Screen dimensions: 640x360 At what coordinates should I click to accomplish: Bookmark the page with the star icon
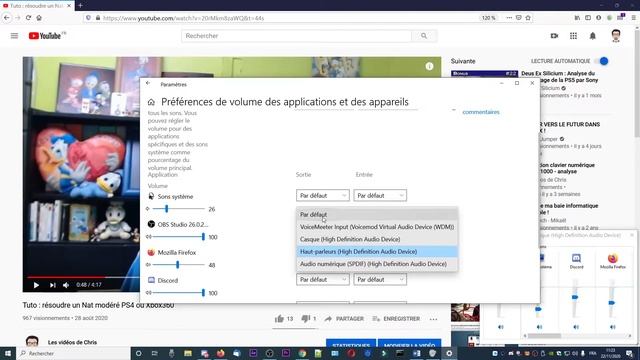(528, 18)
